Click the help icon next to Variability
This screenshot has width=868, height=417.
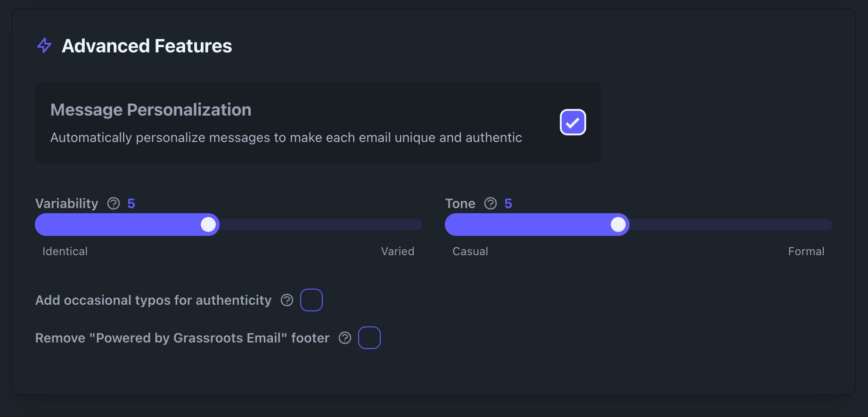pyautogui.click(x=114, y=203)
